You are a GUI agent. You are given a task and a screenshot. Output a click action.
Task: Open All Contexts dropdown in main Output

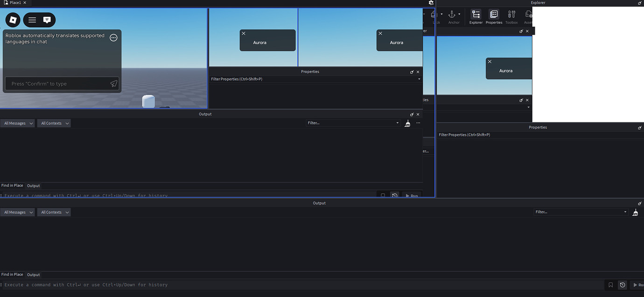coord(54,212)
